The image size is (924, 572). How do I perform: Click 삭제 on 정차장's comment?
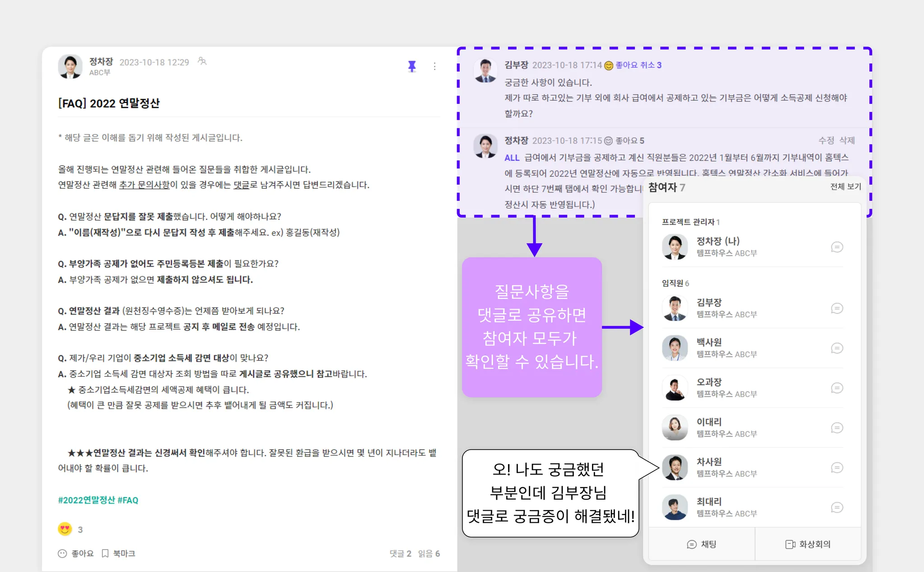pos(847,140)
